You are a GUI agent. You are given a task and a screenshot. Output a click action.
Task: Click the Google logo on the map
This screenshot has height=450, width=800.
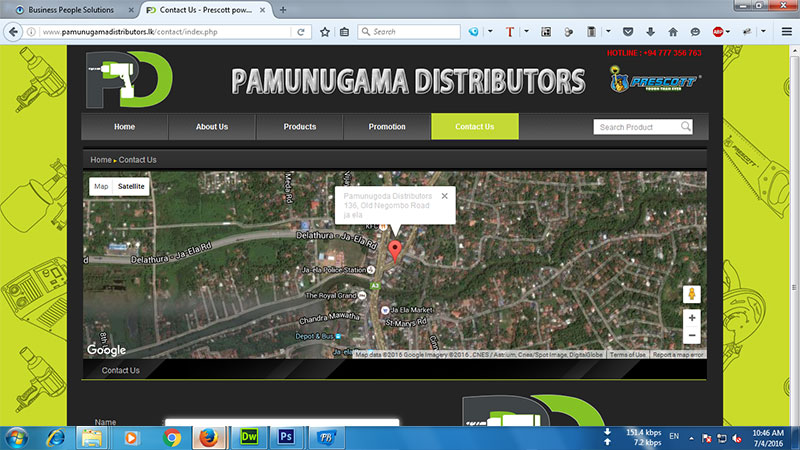(x=106, y=350)
